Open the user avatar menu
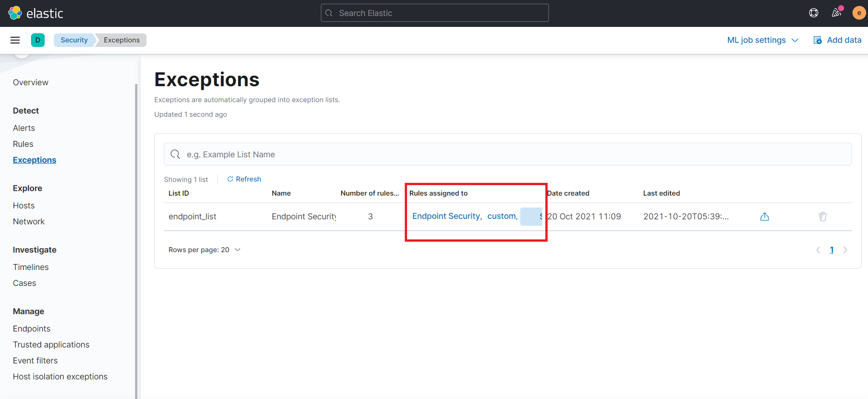 point(859,13)
